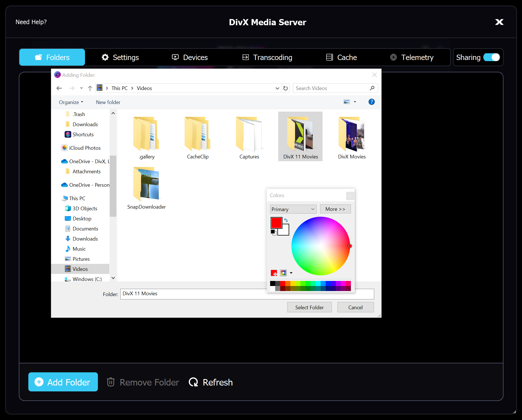The height and width of the screenshot is (420, 522).
Task: Select OneDrive - Personal in navigation pane
Action: click(85, 185)
